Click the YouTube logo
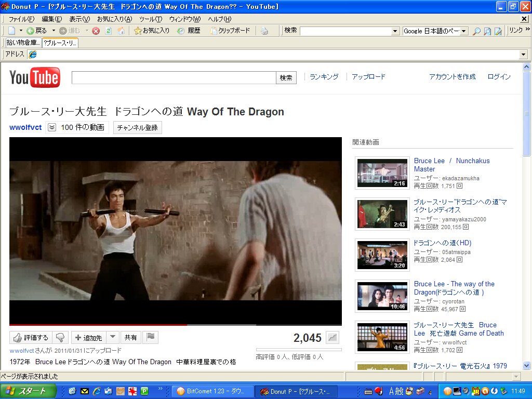This screenshot has width=532, height=399. (x=35, y=77)
